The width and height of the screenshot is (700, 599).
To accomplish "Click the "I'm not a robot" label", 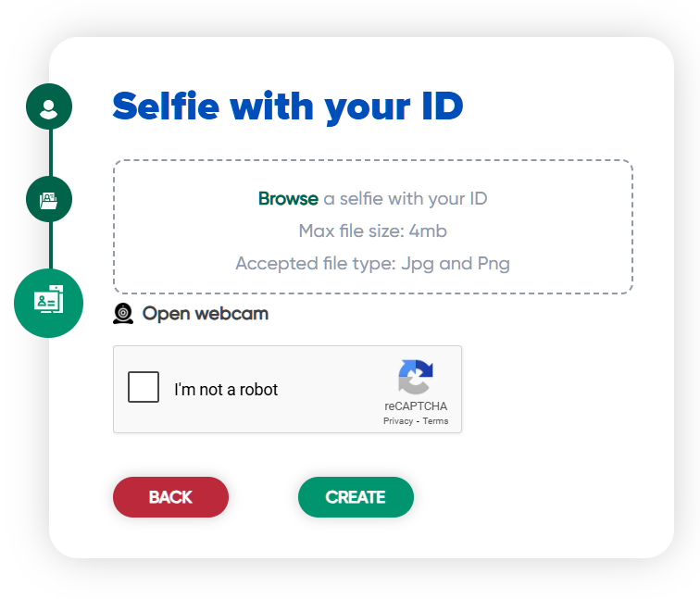I will (x=226, y=390).
